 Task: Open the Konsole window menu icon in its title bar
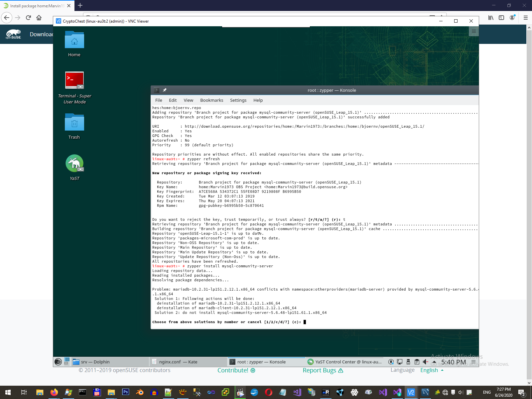[x=156, y=90]
